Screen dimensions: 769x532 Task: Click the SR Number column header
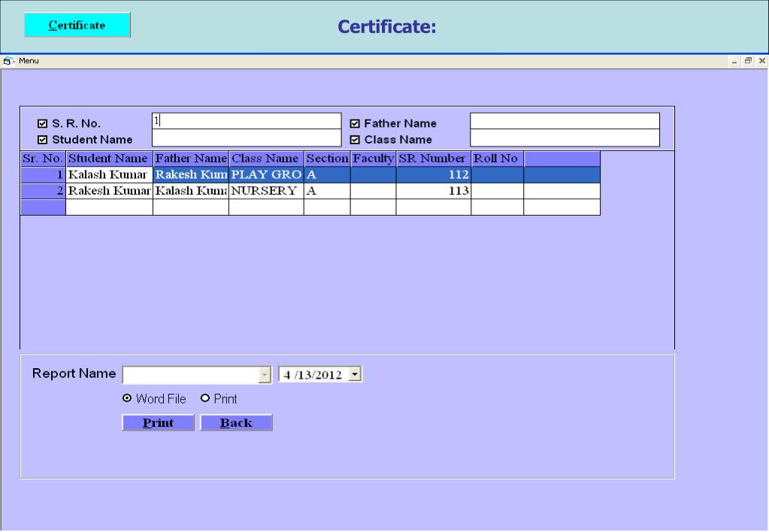click(x=432, y=159)
